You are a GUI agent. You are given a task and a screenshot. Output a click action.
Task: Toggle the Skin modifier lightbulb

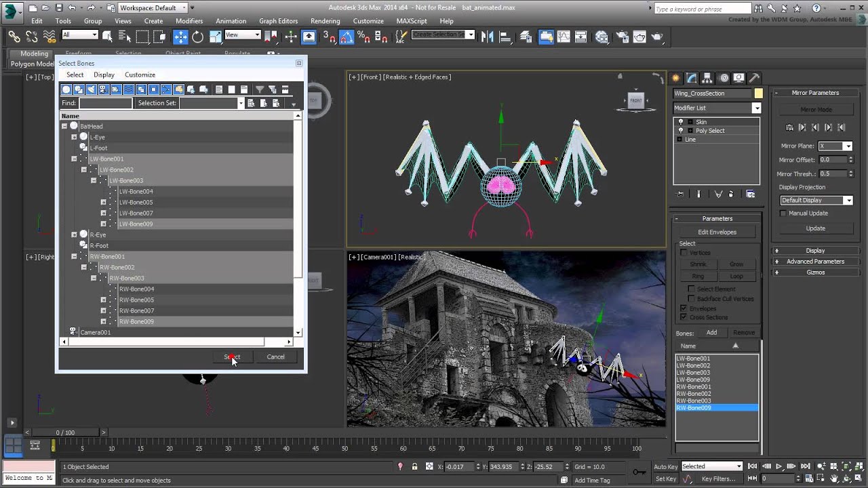(x=681, y=122)
